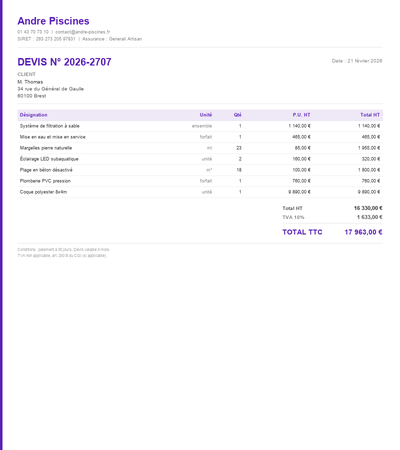Select the Coque polyester 8x4m row
Viewport: 400px width, 450px height.
point(200,192)
